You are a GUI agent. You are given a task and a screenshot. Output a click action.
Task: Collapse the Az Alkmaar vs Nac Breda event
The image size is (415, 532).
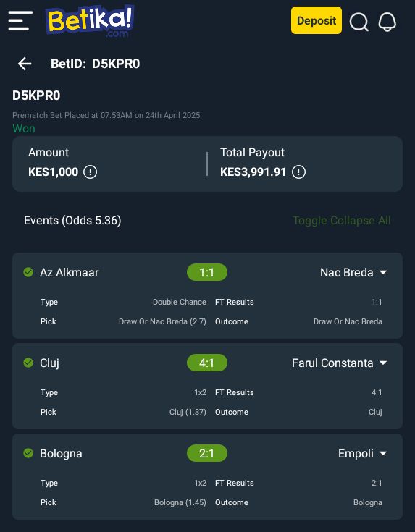click(383, 272)
